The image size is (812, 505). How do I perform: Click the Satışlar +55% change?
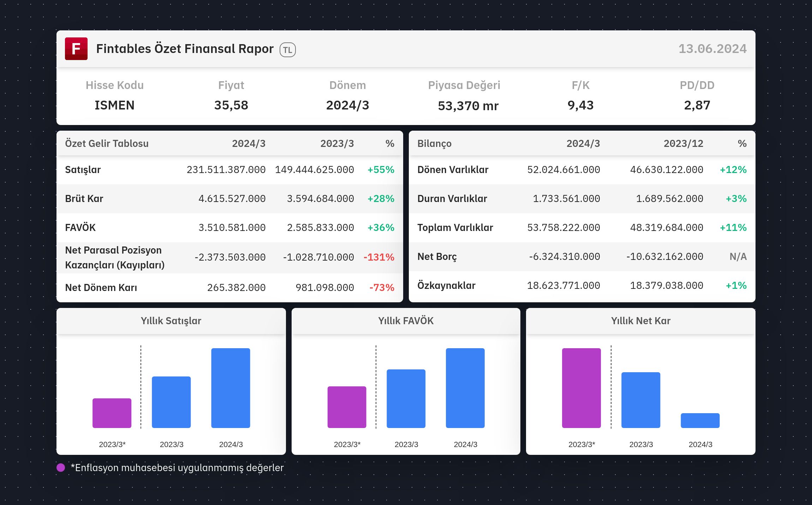point(381,170)
